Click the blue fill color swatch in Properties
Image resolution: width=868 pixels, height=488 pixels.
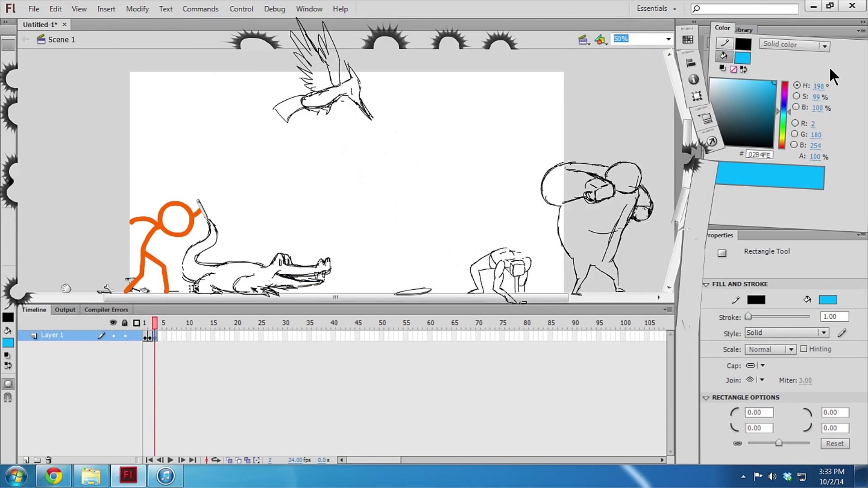tap(828, 300)
